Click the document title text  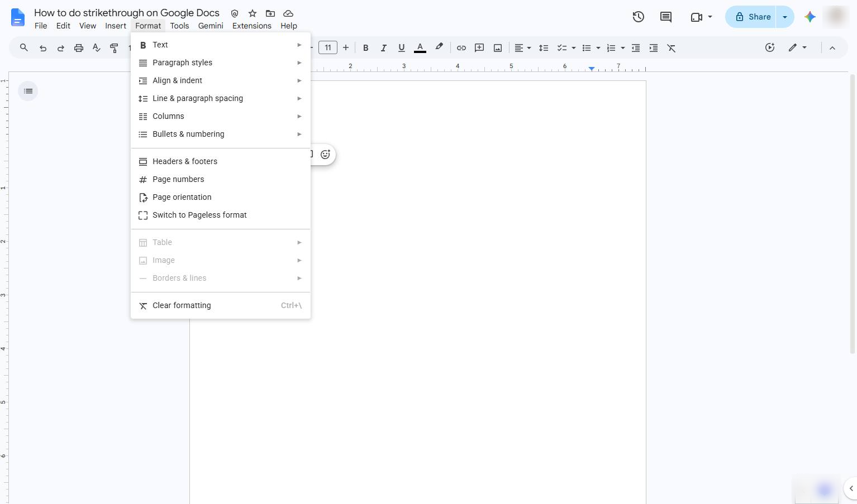(x=127, y=13)
